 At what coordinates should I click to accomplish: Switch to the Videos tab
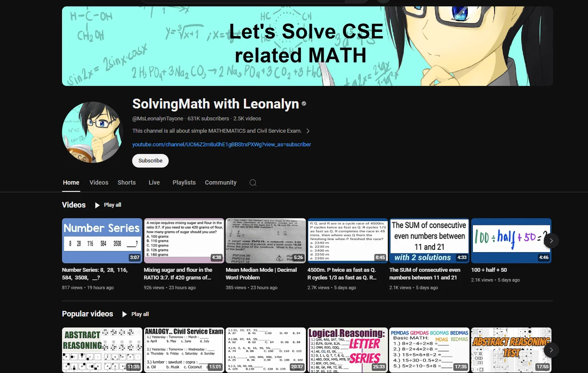99,182
